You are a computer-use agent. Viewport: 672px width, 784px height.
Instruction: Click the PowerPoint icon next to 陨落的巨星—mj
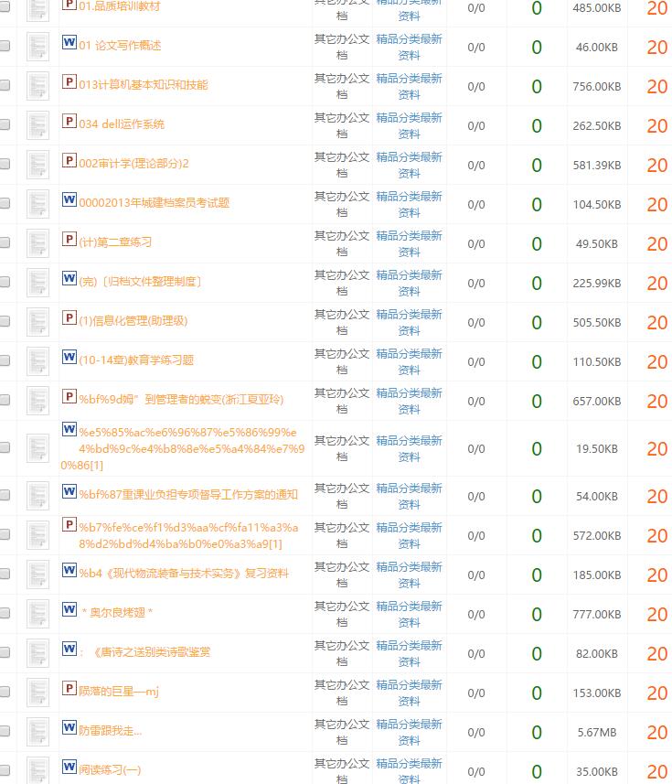69,689
